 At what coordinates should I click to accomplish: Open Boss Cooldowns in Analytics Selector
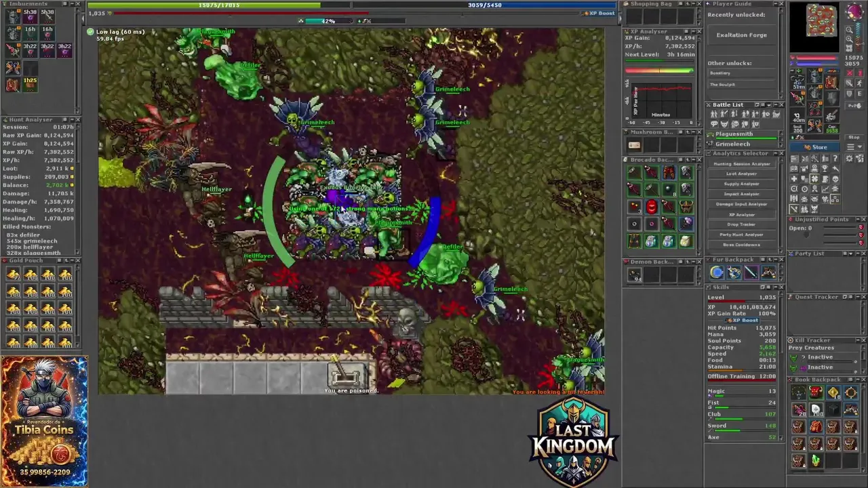(742, 245)
